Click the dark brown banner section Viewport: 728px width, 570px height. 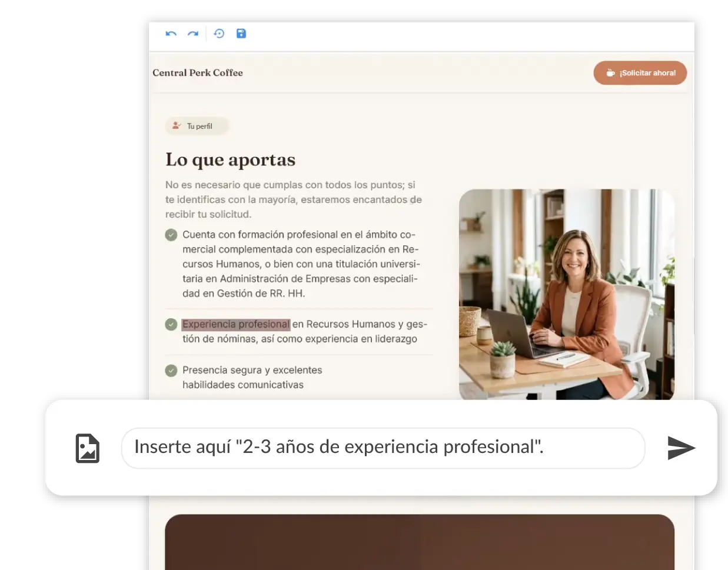pos(420,542)
